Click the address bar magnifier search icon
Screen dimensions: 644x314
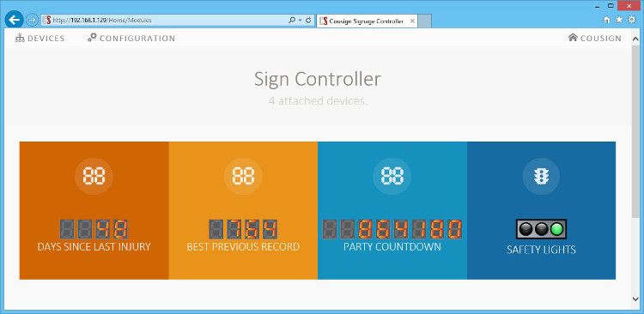pos(292,20)
